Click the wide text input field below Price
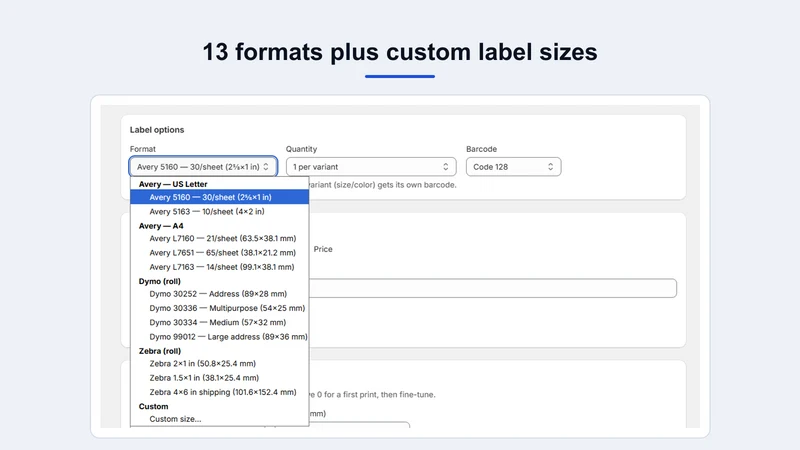This screenshot has width=800, height=450. [493, 288]
